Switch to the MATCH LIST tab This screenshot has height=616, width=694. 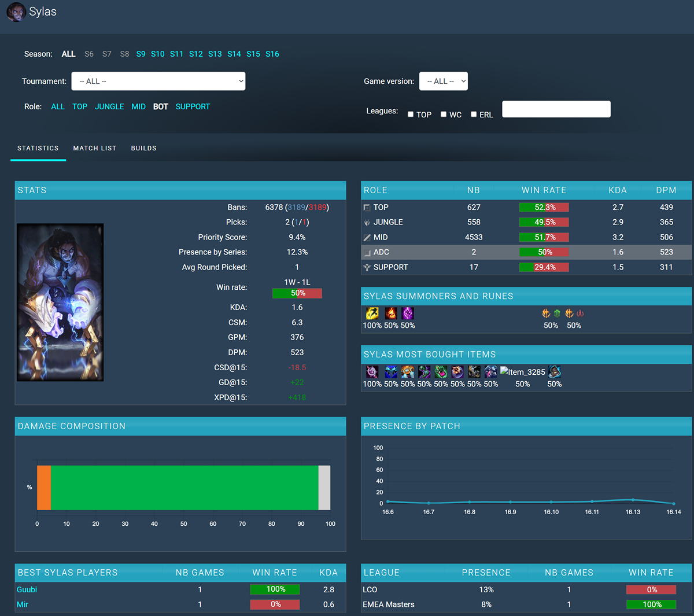tap(95, 148)
